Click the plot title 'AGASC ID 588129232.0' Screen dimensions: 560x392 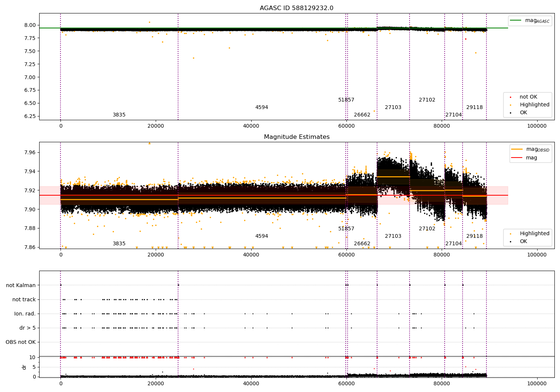pos(296,8)
